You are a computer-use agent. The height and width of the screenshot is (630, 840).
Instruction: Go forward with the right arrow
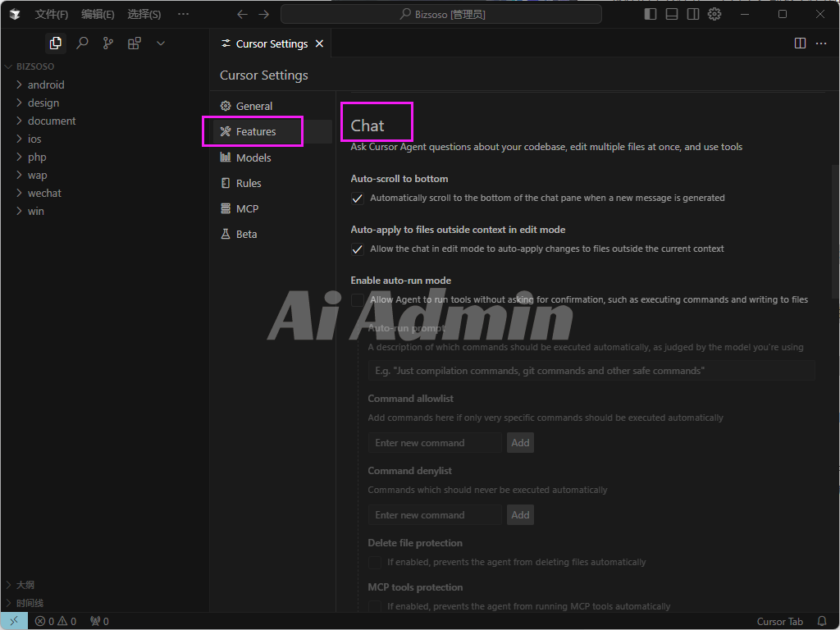coord(263,15)
